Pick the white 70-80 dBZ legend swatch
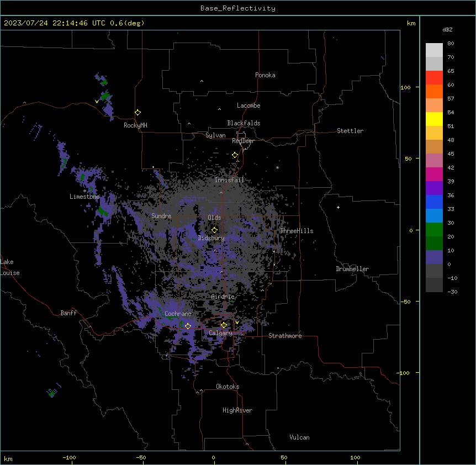 pos(434,50)
